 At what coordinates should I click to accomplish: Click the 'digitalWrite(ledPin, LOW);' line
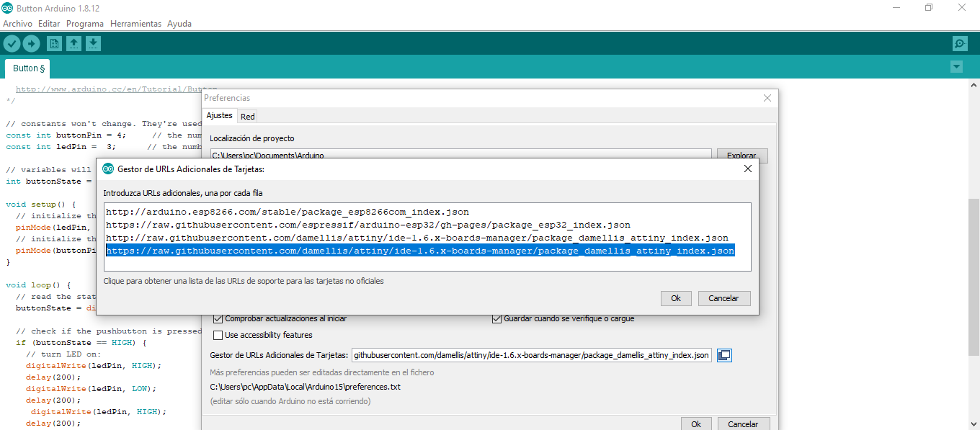(x=91, y=388)
